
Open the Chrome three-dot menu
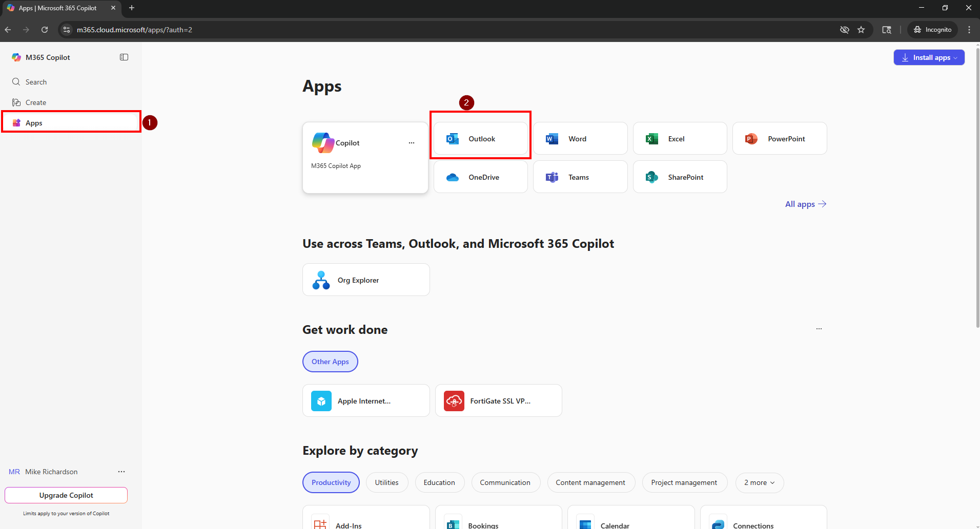969,30
